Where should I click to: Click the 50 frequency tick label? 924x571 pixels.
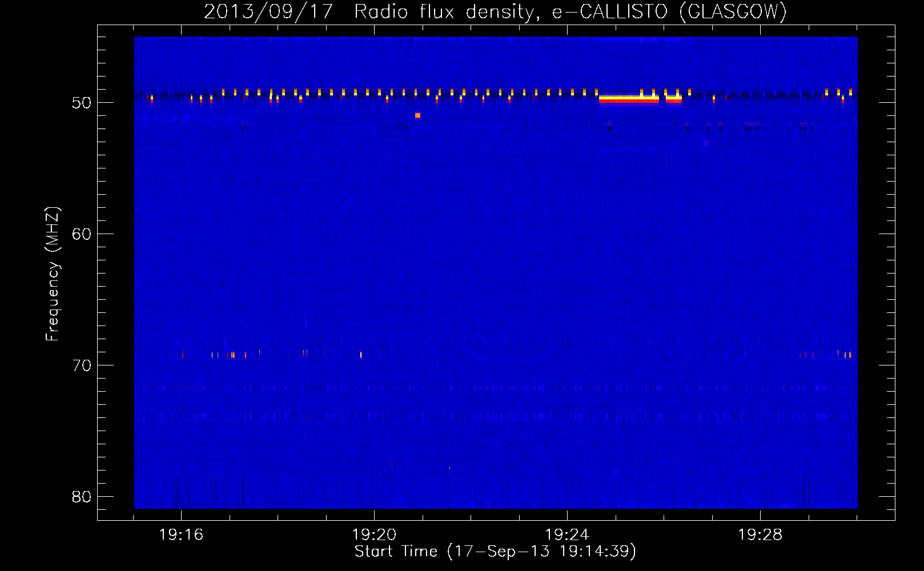[82, 103]
